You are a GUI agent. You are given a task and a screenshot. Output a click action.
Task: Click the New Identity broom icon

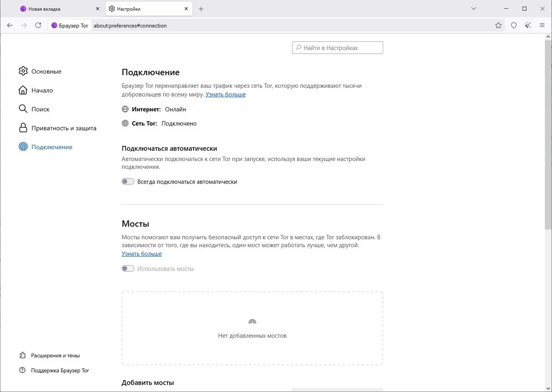point(528,25)
